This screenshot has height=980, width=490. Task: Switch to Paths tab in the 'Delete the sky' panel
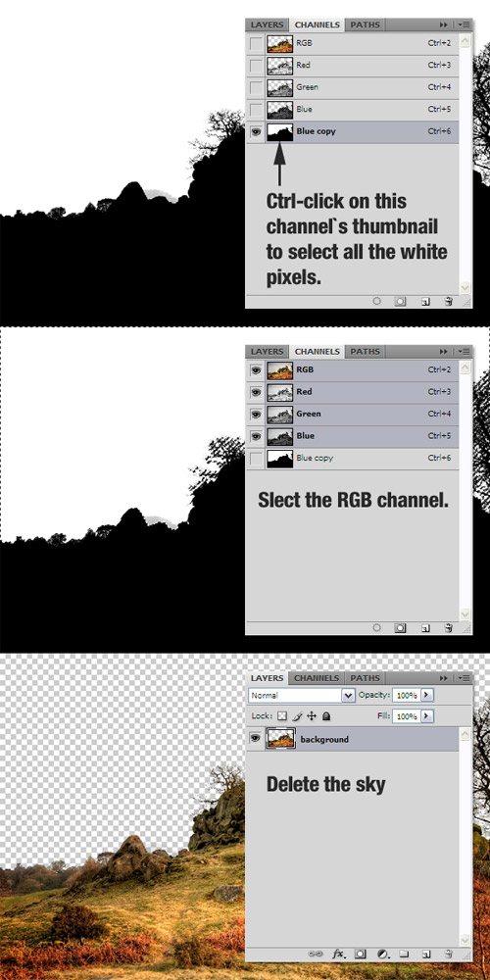(365, 678)
